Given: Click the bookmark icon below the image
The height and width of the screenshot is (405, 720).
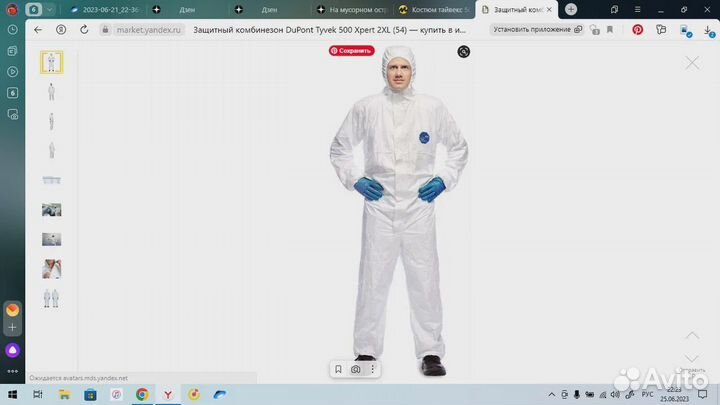Looking at the screenshot, I should (x=338, y=369).
